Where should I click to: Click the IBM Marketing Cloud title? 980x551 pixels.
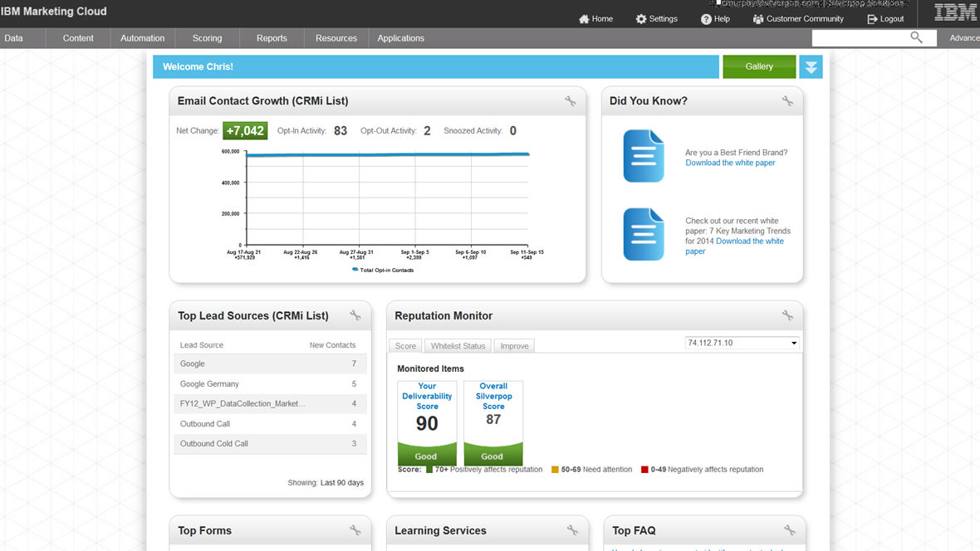point(54,12)
